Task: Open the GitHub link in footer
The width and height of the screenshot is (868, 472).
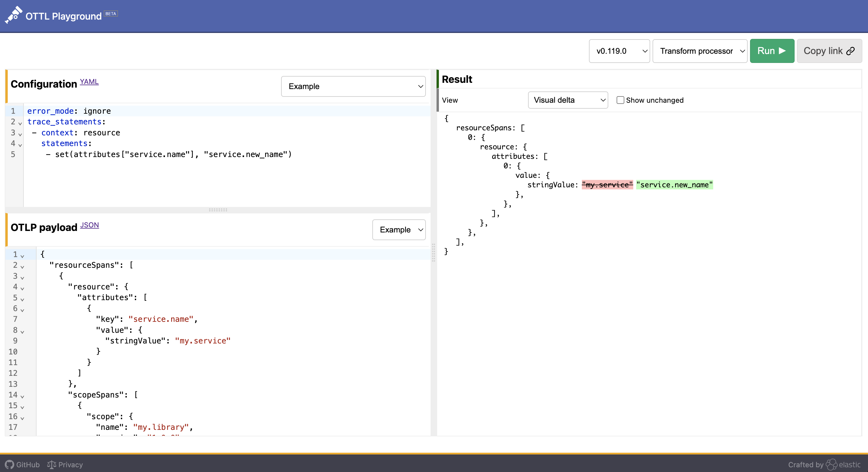Action: tap(22, 465)
